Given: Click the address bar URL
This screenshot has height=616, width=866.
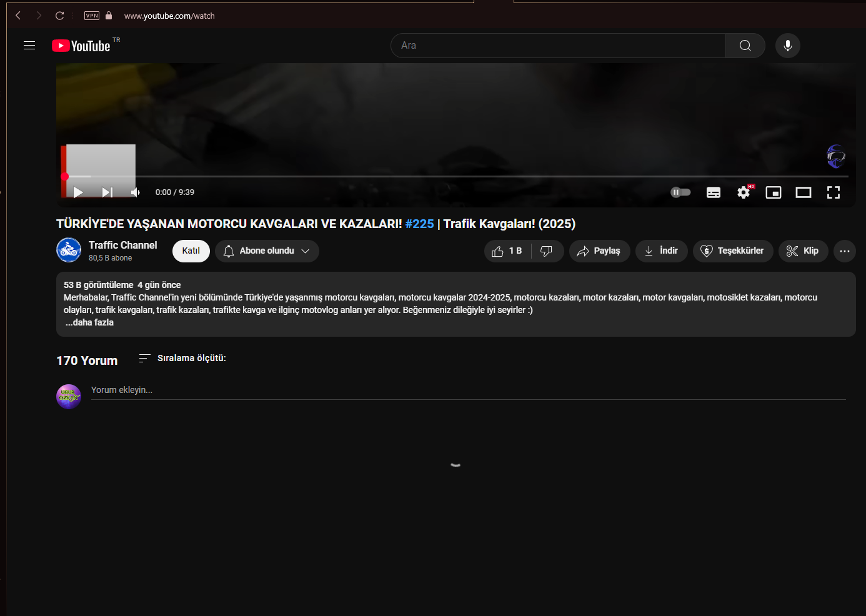Looking at the screenshot, I should coord(169,16).
